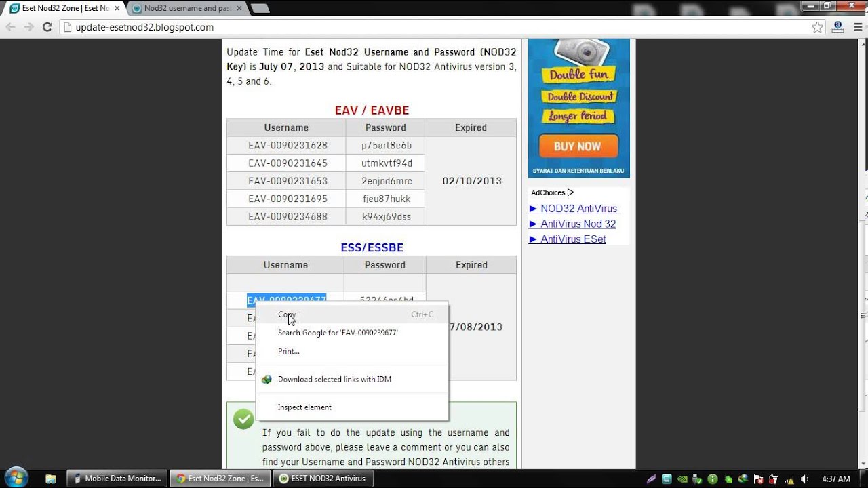Click username EAV-0090231628

click(288, 146)
